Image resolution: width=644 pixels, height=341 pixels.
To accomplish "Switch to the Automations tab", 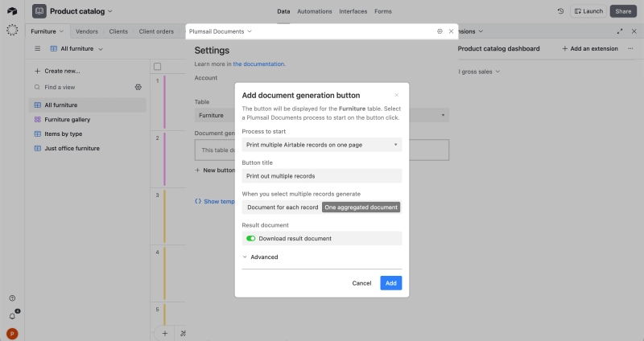I will [x=314, y=11].
